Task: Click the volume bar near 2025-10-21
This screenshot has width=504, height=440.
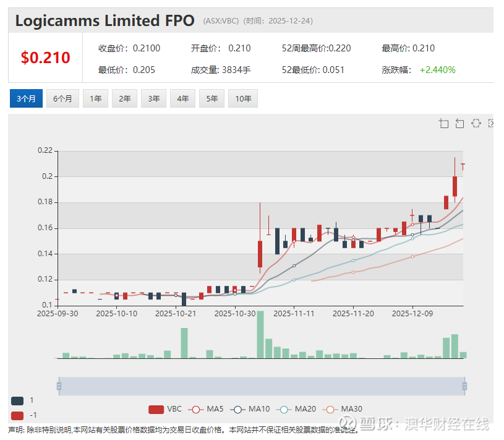Action: click(x=184, y=343)
